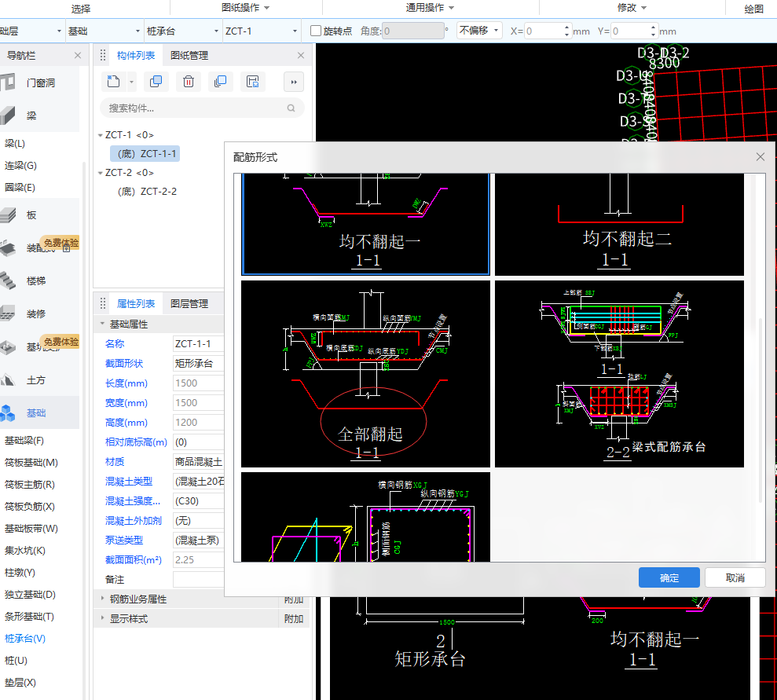Click the 名称 value field ZCT-1-1
Screen dimensions: 777x700
198,343
